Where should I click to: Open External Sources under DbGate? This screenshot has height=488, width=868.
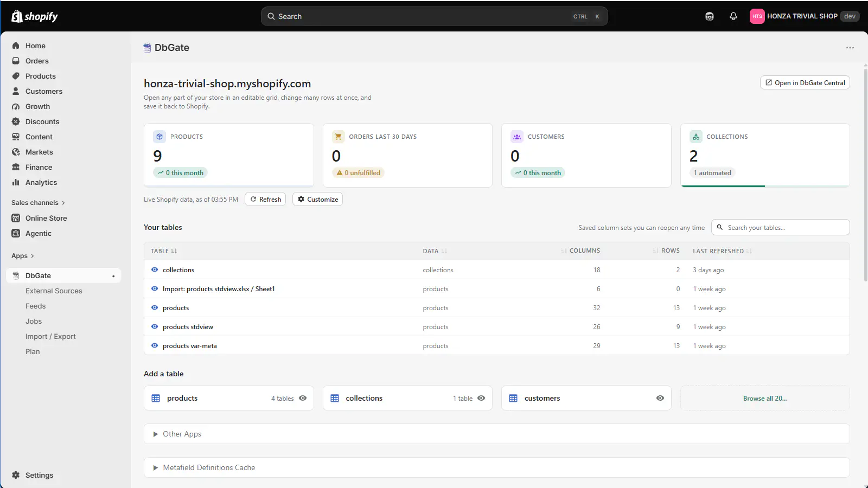[x=54, y=291]
